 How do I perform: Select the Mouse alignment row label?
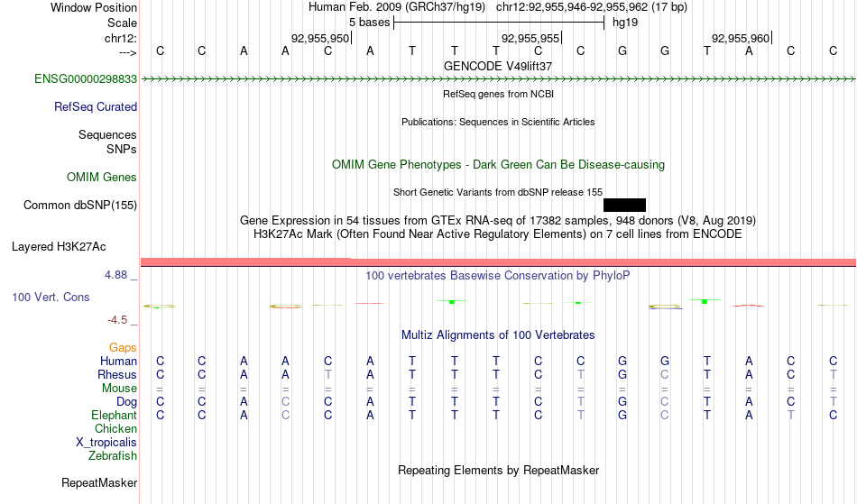120,389
